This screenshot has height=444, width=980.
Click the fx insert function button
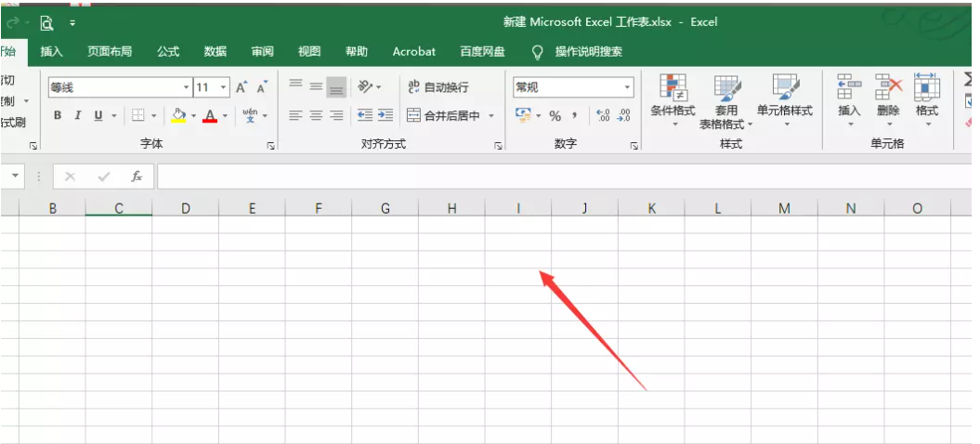click(137, 177)
